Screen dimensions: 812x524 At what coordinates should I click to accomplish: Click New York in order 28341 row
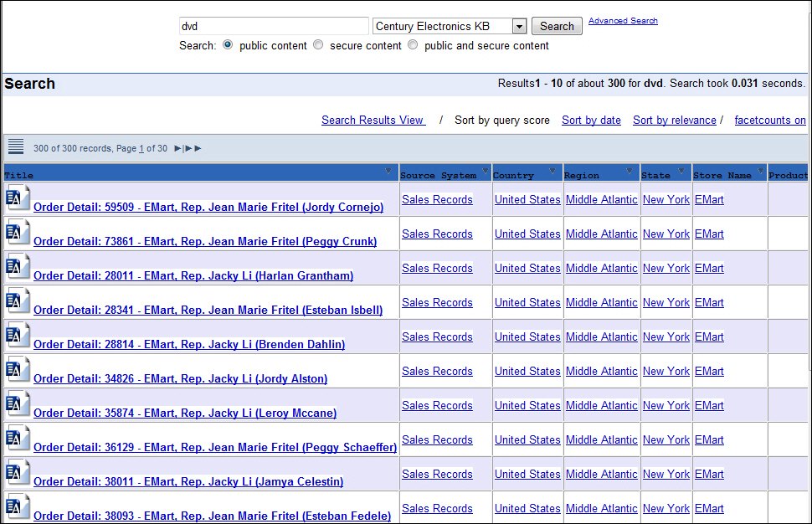[x=666, y=302]
